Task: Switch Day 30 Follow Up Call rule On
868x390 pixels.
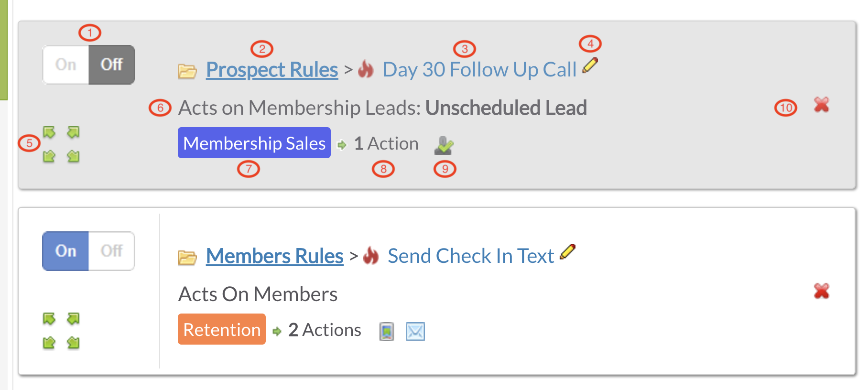Action: [66, 65]
